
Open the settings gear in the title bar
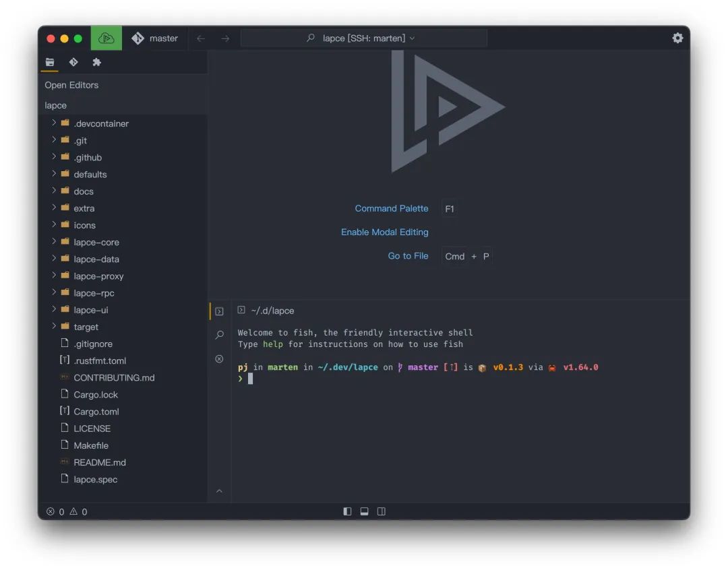(x=677, y=38)
